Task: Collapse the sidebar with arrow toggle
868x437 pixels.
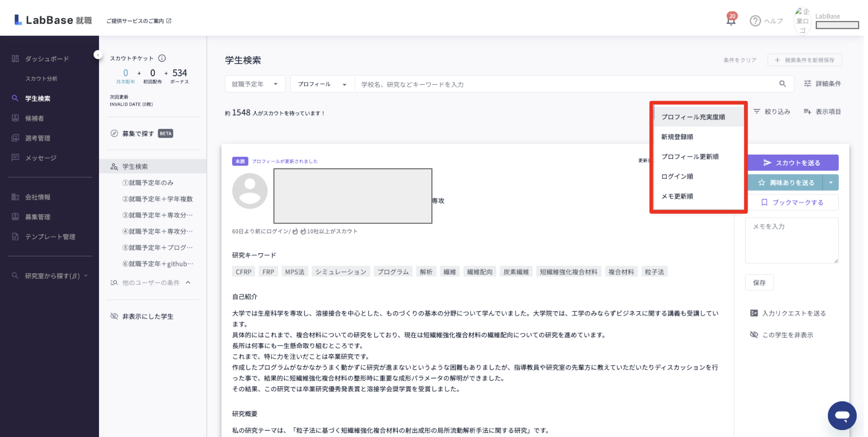Action: pos(97,54)
